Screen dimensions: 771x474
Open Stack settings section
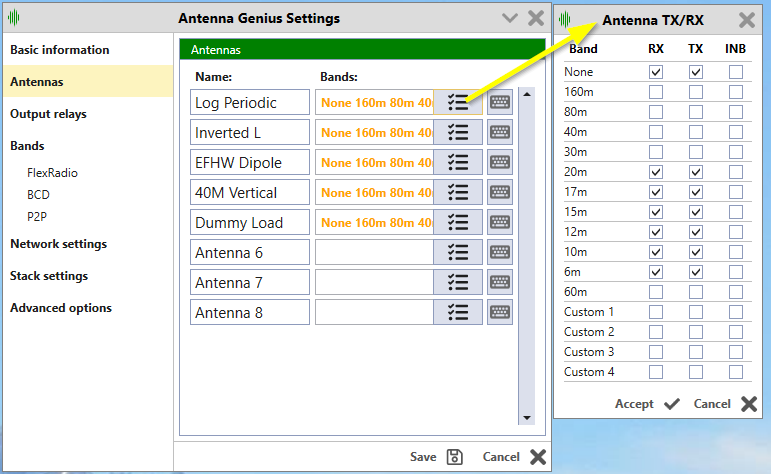pos(49,276)
